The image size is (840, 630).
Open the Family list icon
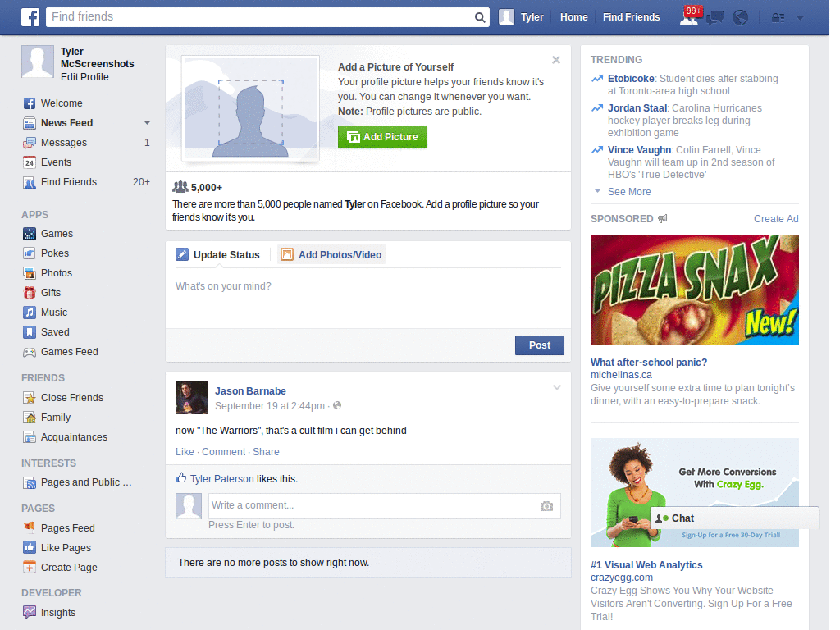(30, 418)
